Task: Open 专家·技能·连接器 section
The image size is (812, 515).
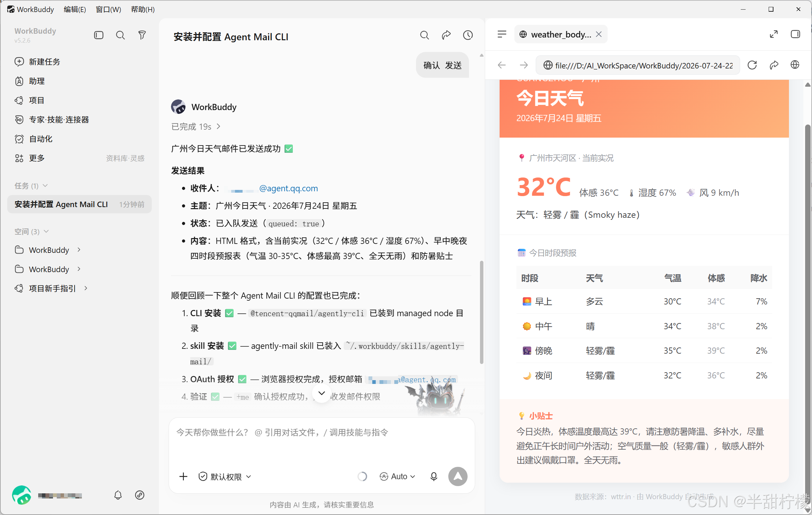Action: [x=52, y=119]
